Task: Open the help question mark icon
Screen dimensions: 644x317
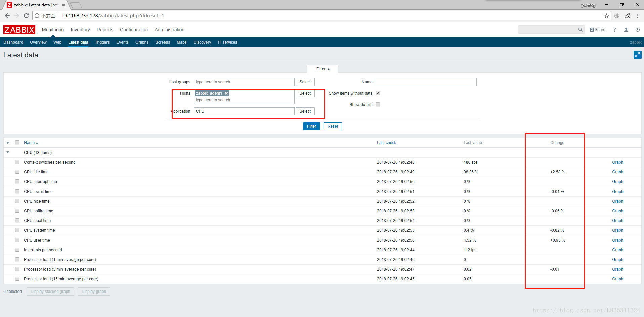Action: [614, 30]
